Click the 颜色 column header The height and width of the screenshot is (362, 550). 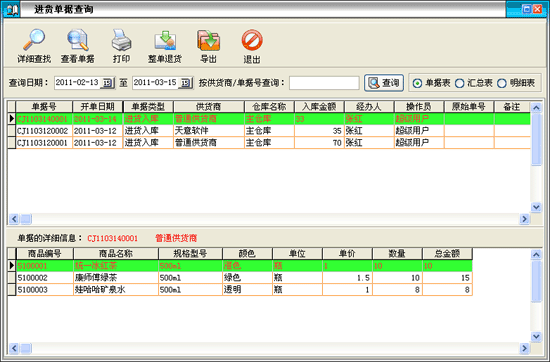pyautogui.click(x=247, y=254)
